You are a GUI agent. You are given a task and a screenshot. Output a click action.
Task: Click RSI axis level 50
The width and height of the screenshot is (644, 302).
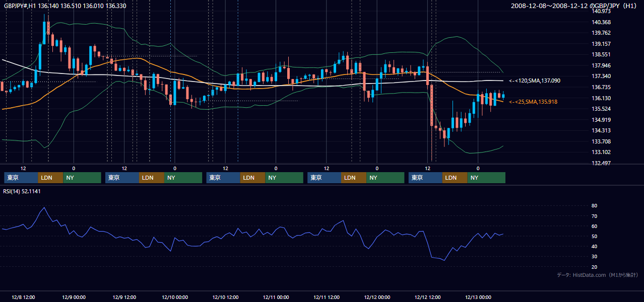(x=595, y=237)
